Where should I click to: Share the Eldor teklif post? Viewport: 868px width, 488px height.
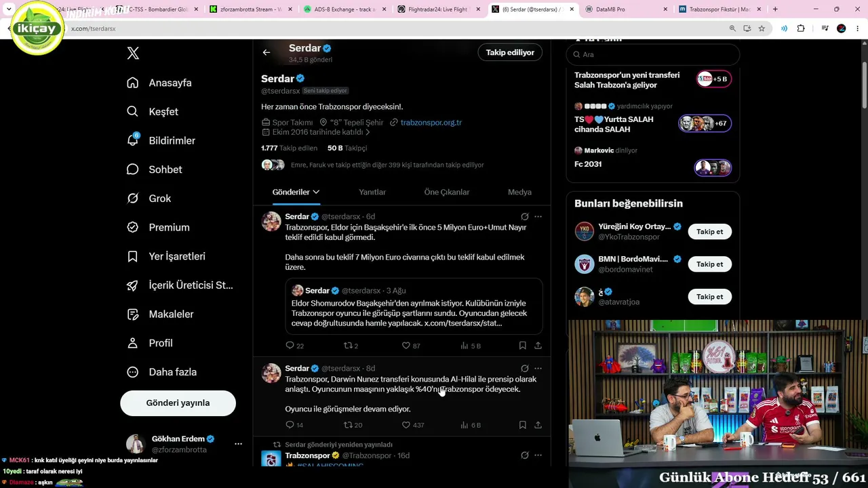click(538, 346)
